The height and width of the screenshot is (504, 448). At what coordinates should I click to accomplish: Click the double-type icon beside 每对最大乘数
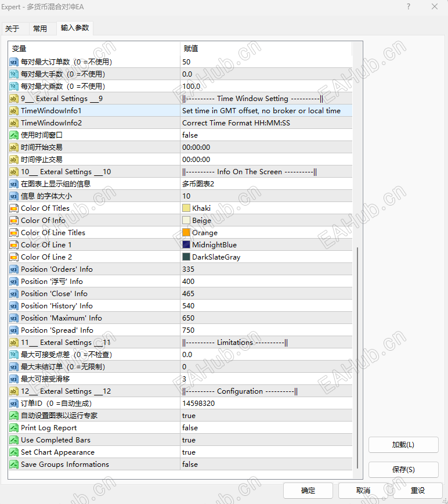click(x=13, y=87)
